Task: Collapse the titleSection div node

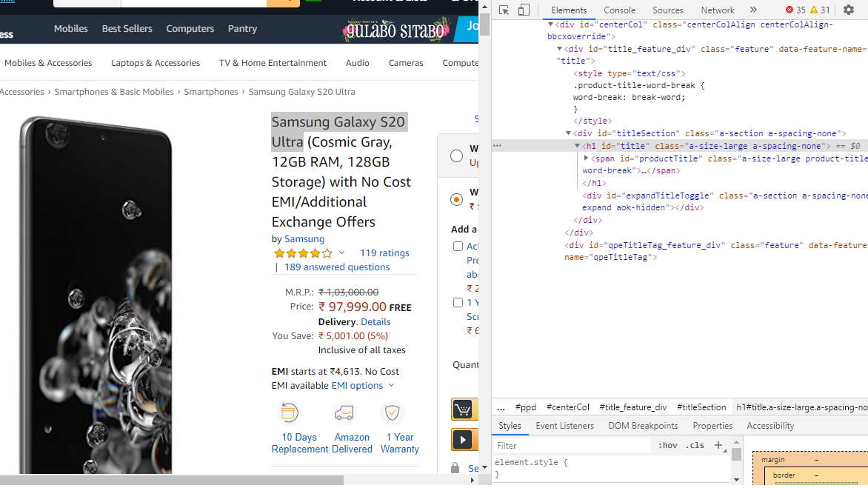Action: 568,133
